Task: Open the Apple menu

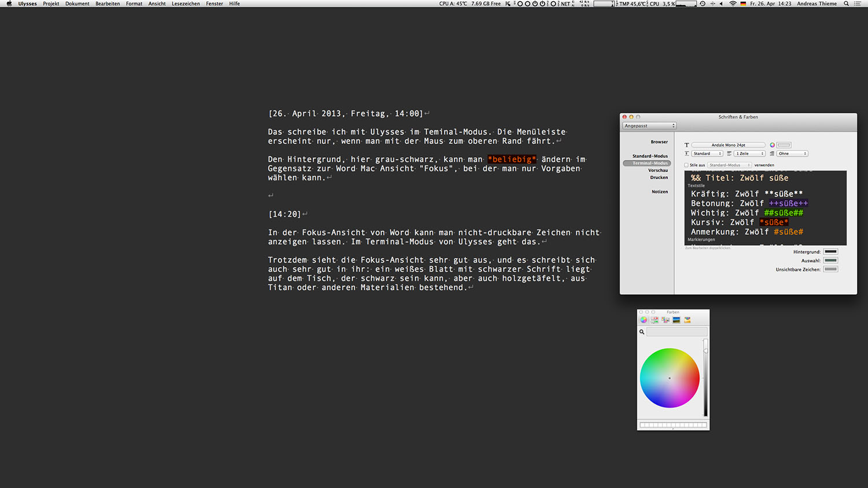Action: [x=9, y=3]
